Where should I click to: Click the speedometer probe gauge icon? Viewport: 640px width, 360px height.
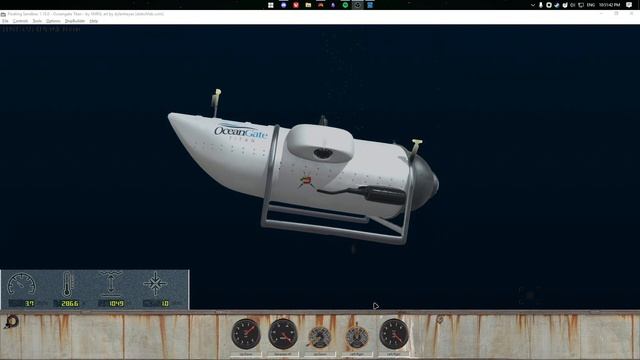click(x=22, y=284)
